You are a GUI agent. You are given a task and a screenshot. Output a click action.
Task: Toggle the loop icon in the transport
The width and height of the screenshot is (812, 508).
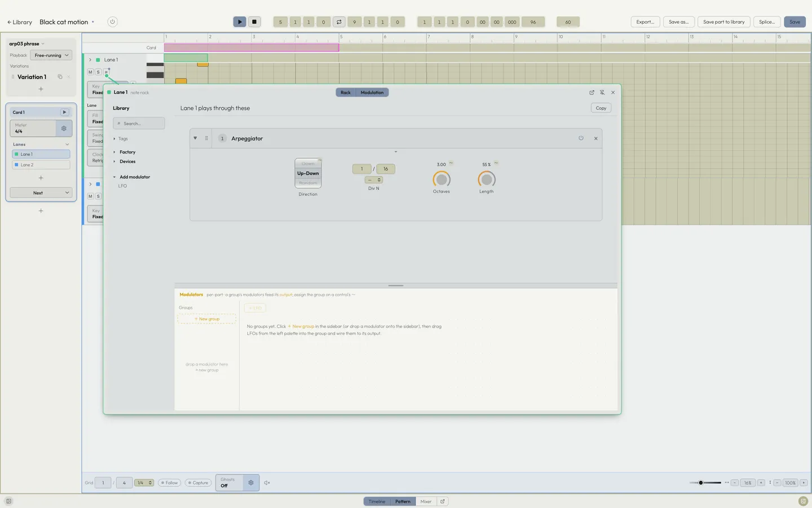(339, 22)
